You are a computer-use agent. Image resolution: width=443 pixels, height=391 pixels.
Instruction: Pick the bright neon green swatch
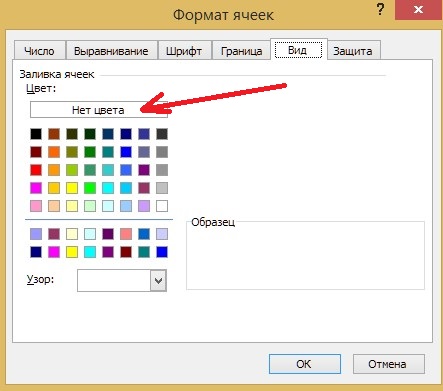coord(90,188)
